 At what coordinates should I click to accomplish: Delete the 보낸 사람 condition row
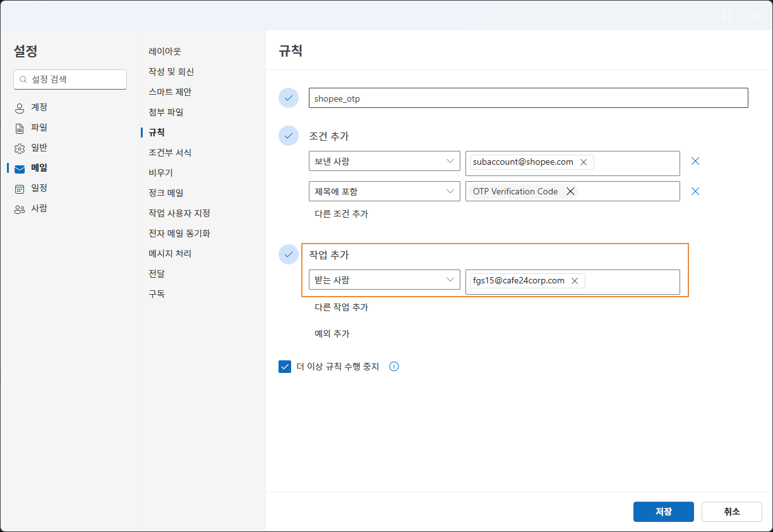(695, 162)
